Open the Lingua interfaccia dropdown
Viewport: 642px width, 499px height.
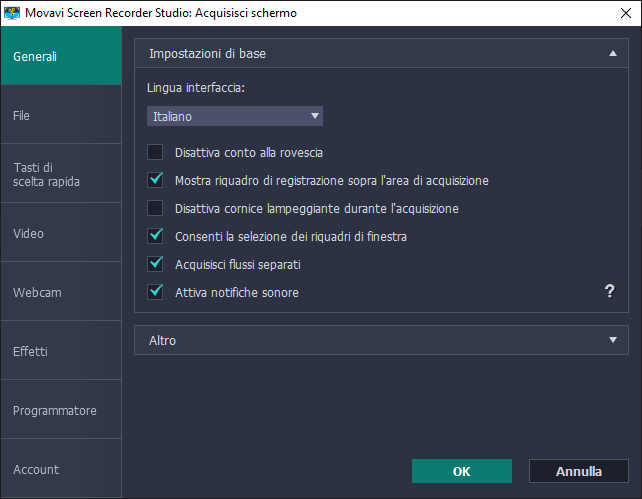click(235, 117)
